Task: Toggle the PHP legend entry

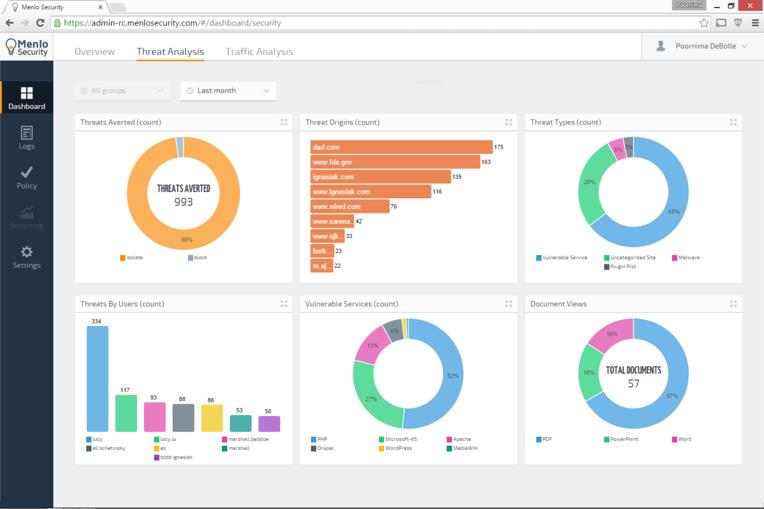Action: coord(319,439)
